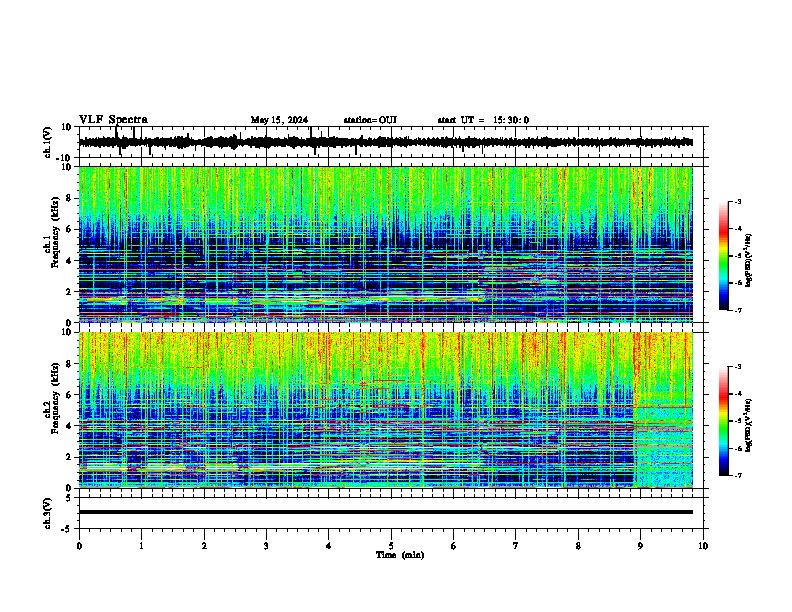Click the "-7" label on ch.2 color bar

pyautogui.click(x=737, y=475)
